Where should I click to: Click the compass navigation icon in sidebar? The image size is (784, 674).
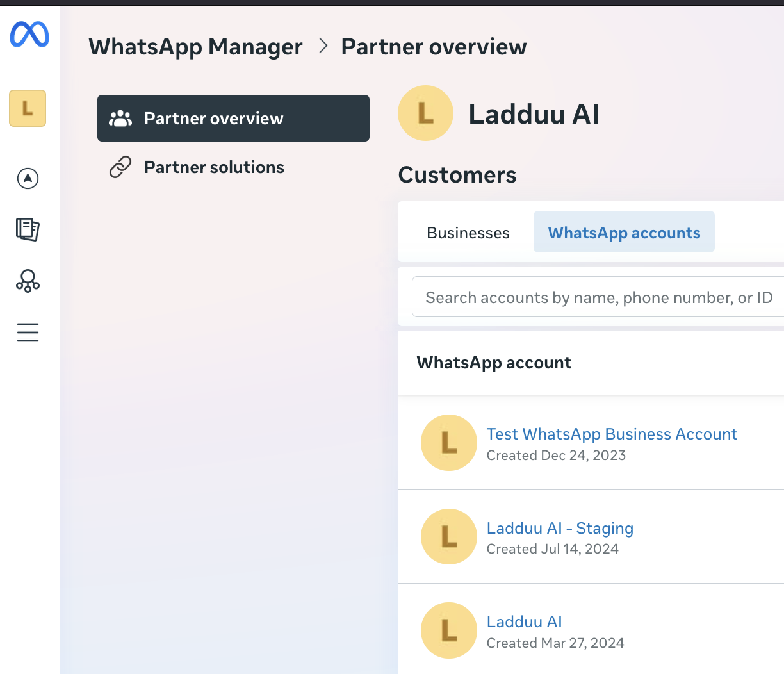pyautogui.click(x=28, y=178)
